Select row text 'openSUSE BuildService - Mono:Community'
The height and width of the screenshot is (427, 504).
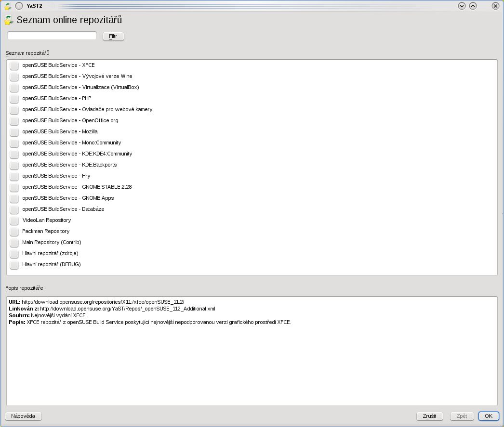[x=72, y=142]
